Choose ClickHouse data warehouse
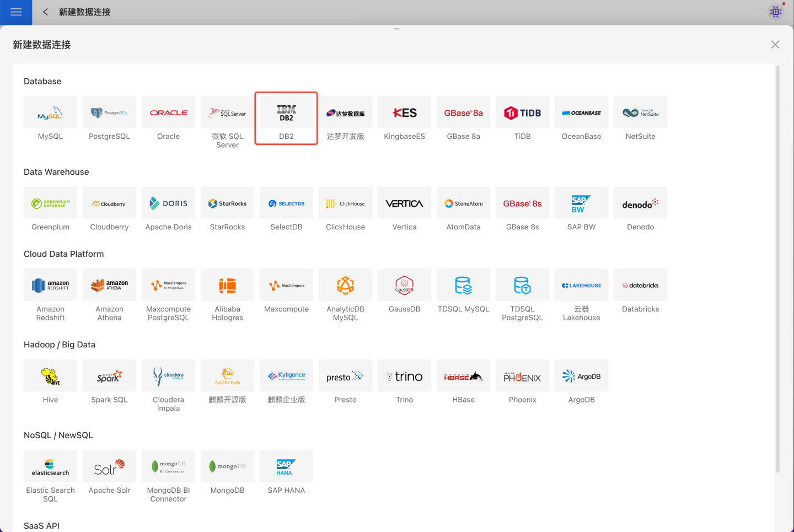The width and height of the screenshot is (794, 532). (x=345, y=203)
